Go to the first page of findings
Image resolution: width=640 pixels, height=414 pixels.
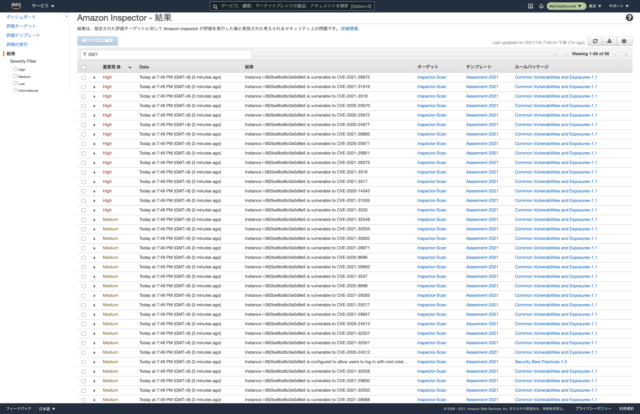pyautogui.click(x=555, y=54)
